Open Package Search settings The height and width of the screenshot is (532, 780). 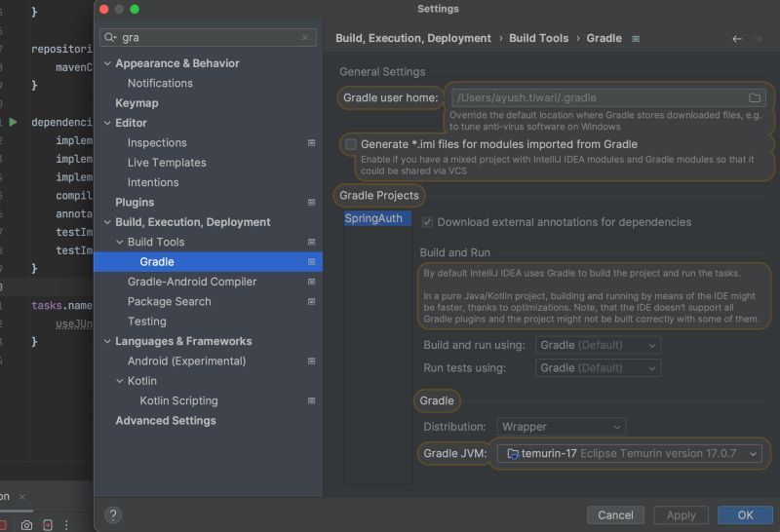[x=169, y=302]
